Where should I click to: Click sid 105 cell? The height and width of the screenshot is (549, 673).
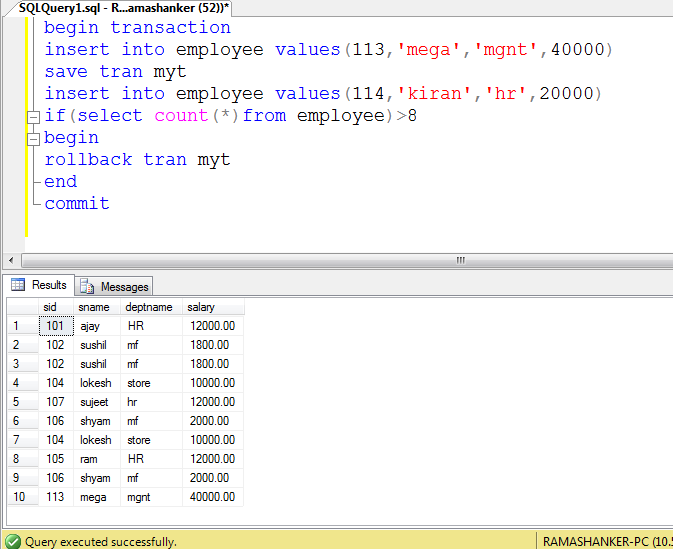coord(56,458)
